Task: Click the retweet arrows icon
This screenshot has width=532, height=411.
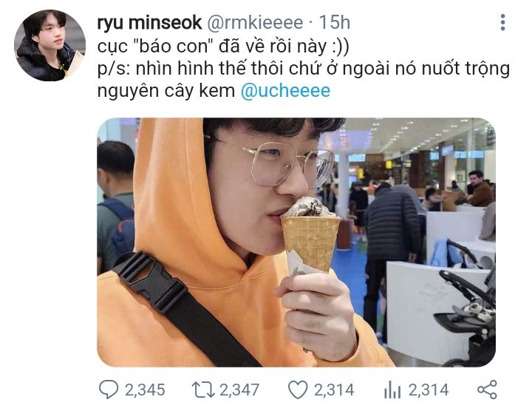Action: coord(203,390)
